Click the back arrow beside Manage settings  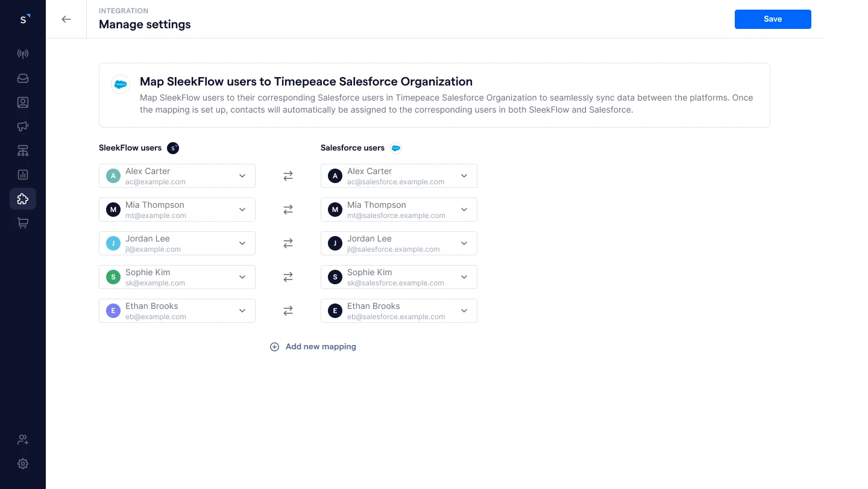pyautogui.click(x=66, y=19)
